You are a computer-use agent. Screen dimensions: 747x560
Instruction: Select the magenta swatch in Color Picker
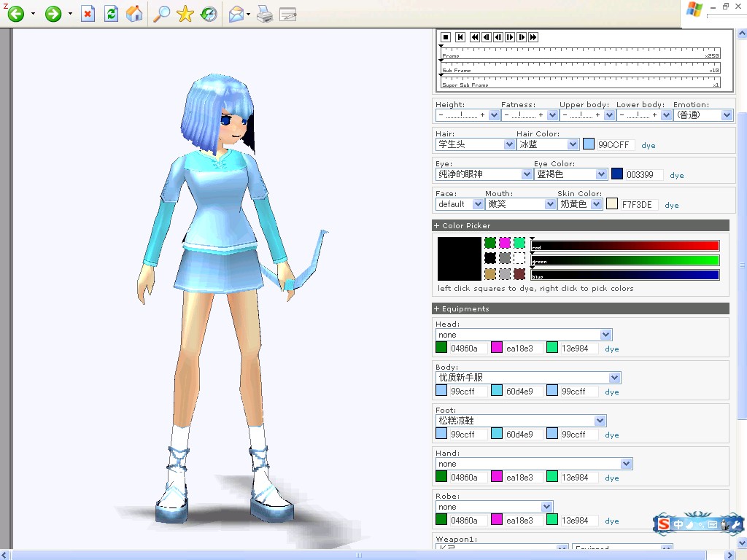click(x=505, y=243)
